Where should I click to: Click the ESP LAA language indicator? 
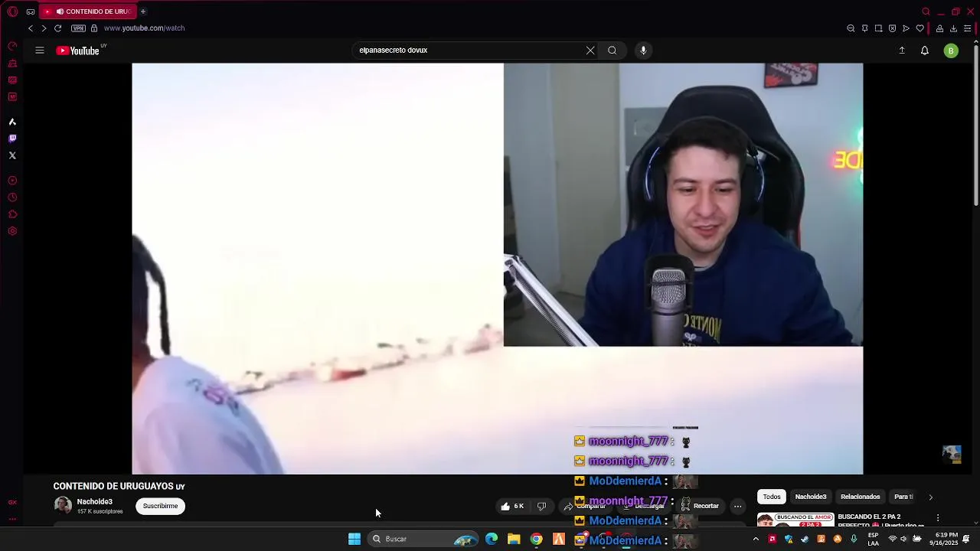click(x=874, y=539)
